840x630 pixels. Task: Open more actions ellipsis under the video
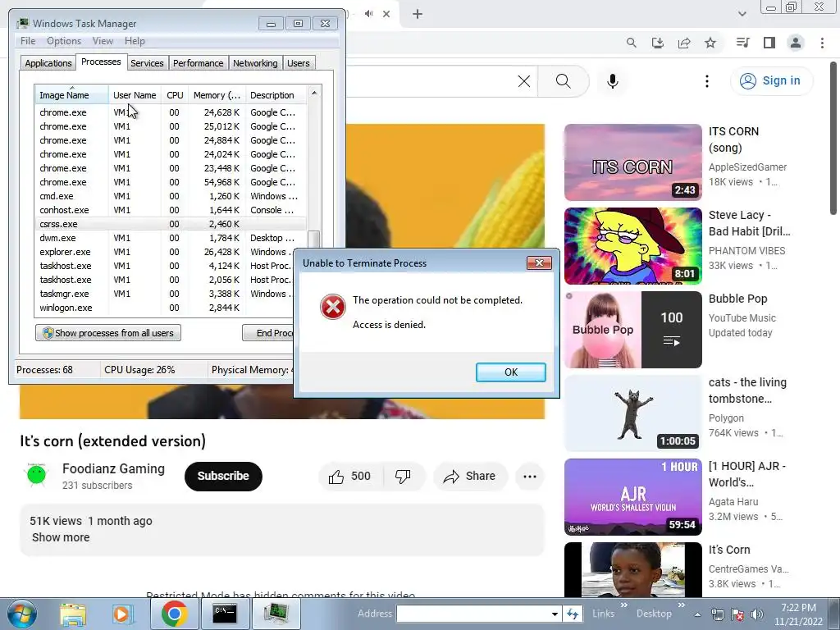click(x=529, y=476)
